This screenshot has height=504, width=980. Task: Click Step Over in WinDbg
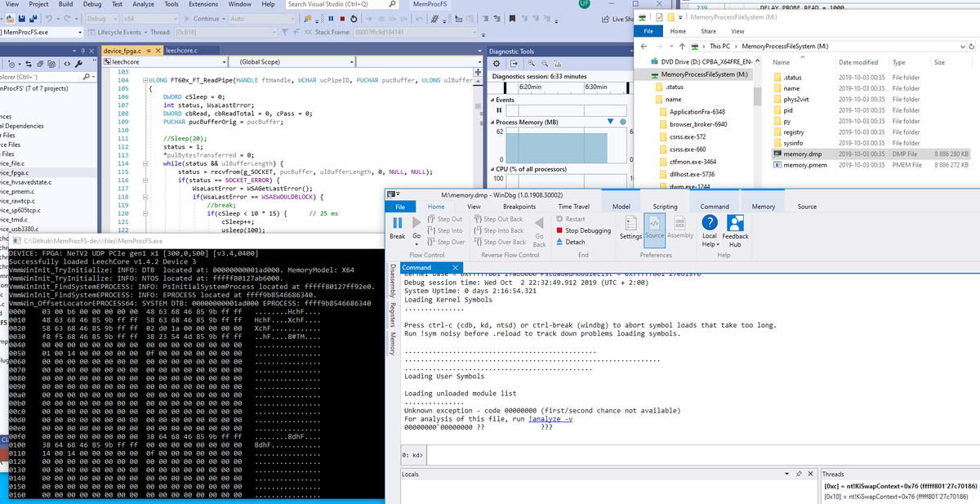[x=445, y=242]
